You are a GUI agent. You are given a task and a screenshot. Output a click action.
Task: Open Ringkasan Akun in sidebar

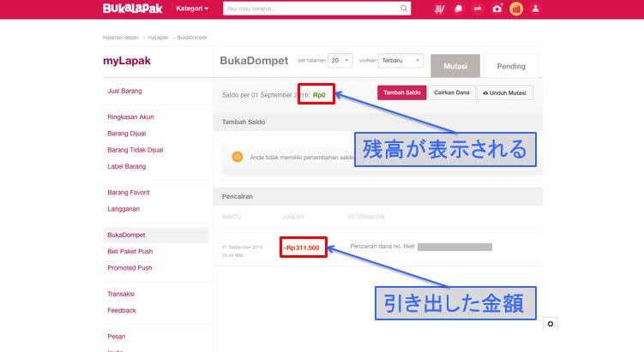(x=130, y=117)
